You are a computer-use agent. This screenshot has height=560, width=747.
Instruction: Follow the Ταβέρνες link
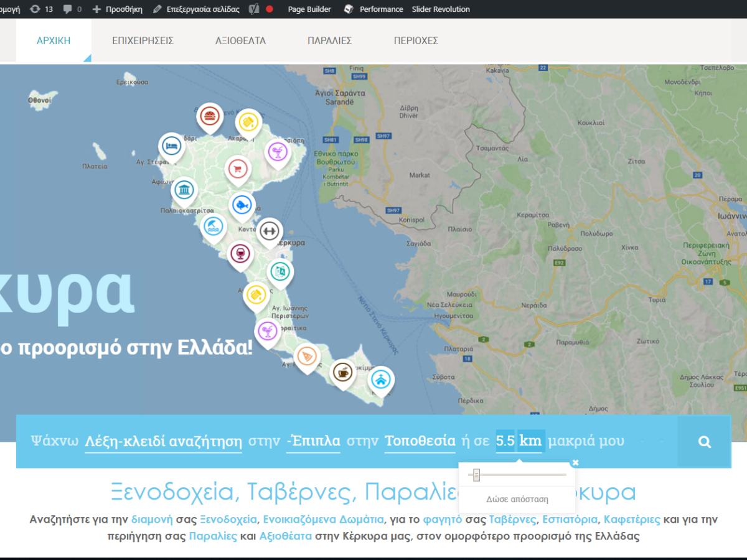click(x=512, y=519)
